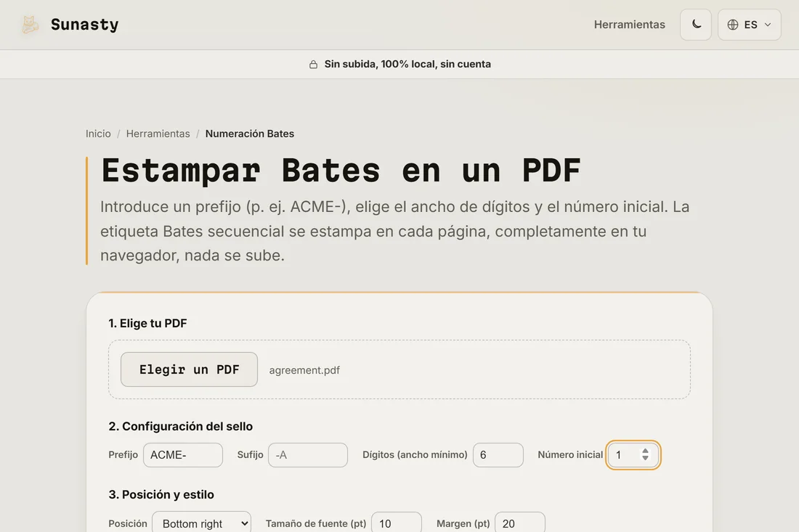Click the lock icon in the privacy banner
The image size is (799, 532).
click(x=313, y=64)
